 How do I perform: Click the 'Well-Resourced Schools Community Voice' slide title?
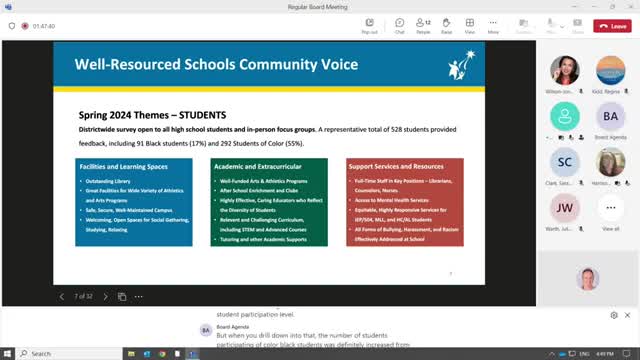pos(216,64)
